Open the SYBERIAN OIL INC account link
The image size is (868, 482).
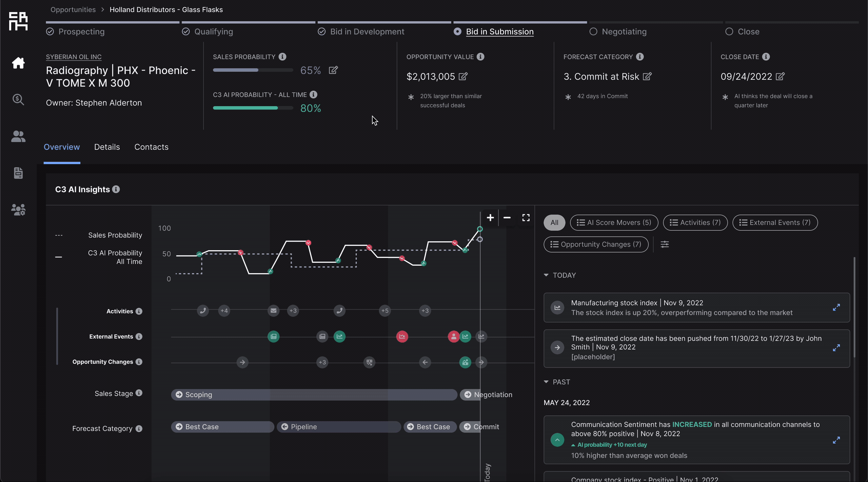(x=74, y=57)
